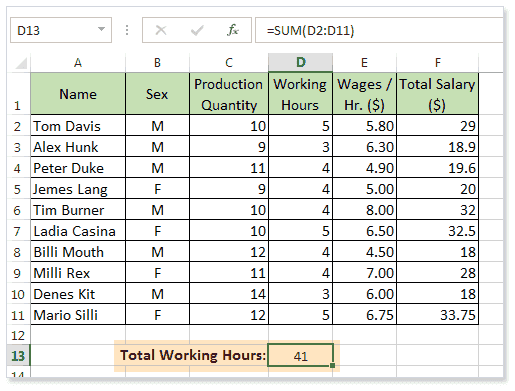Select column E header
This screenshot has height=391, width=515.
tap(364, 63)
